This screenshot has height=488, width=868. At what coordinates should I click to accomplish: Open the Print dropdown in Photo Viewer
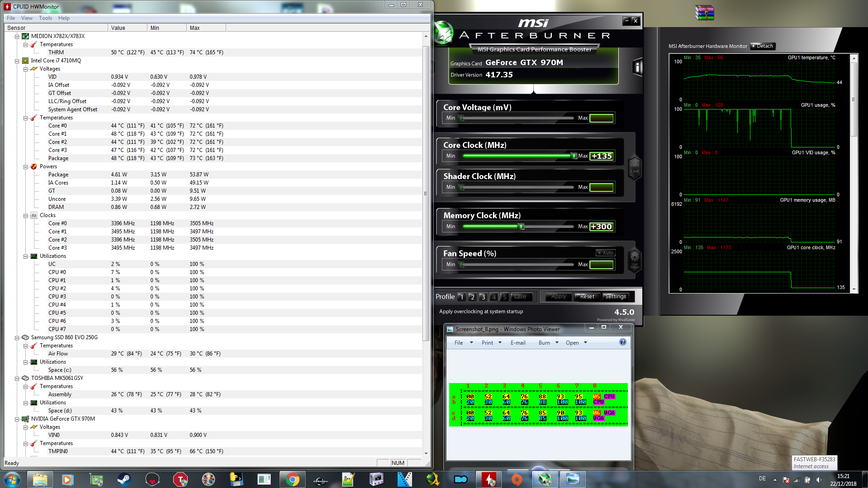click(x=492, y=343)
